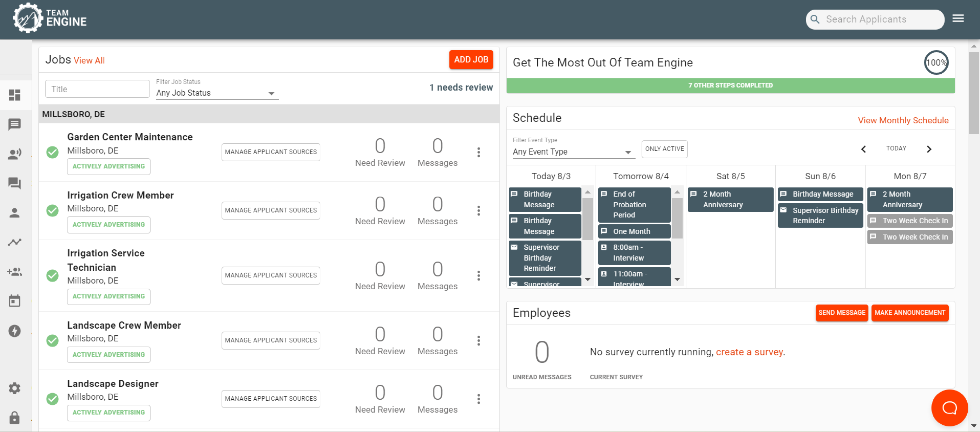The height and width of the screenshot is (432, 980).
Task: Click green check for Irrigation Crew Member
Action: [x=53, y=210]
